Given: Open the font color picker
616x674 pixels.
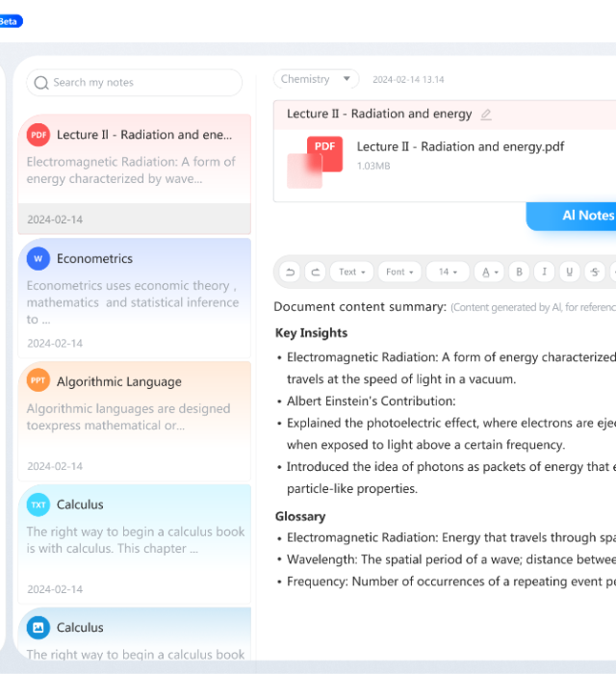Looking at the screenshot, I should (x=490, y=272).
